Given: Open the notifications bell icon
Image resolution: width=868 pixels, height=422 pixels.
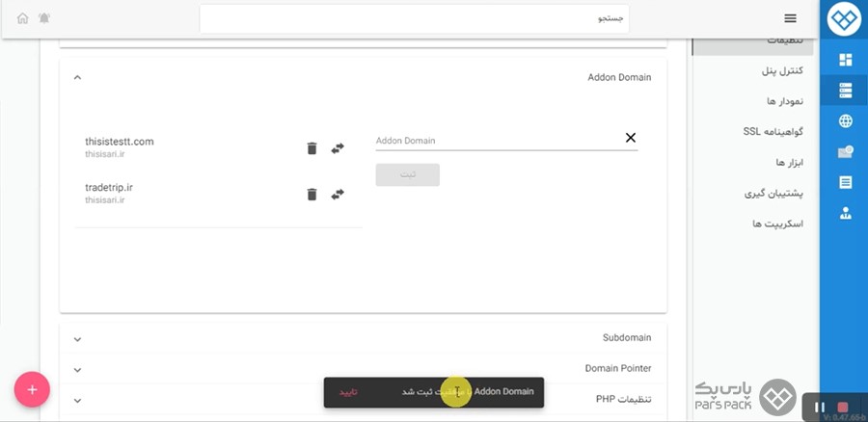Looking at the screenshot, I should pyautogui.click(x=44, y=18).
